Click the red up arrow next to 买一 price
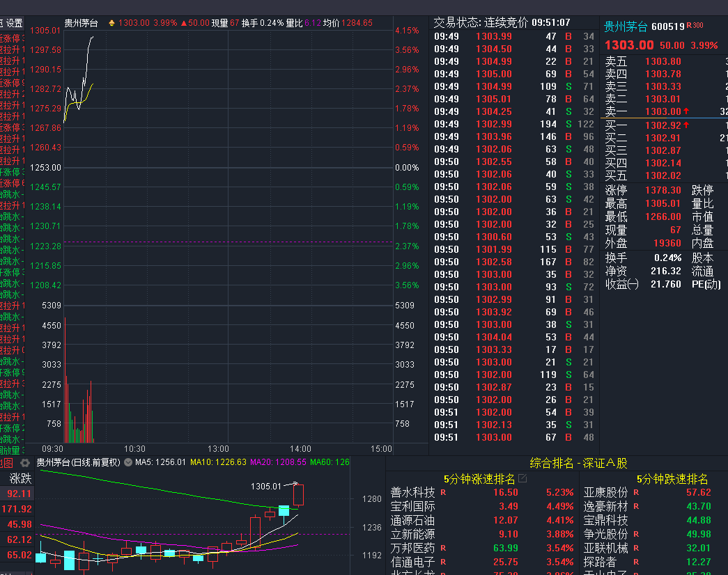728x575 pixels. [x=686, y=125]
